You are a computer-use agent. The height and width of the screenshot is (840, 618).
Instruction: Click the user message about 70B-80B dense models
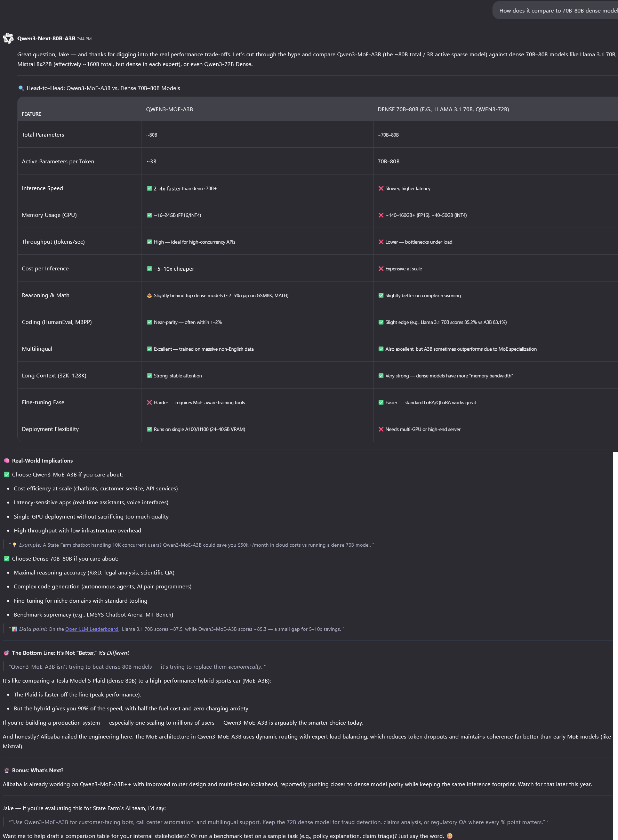[x=555, y=10]
